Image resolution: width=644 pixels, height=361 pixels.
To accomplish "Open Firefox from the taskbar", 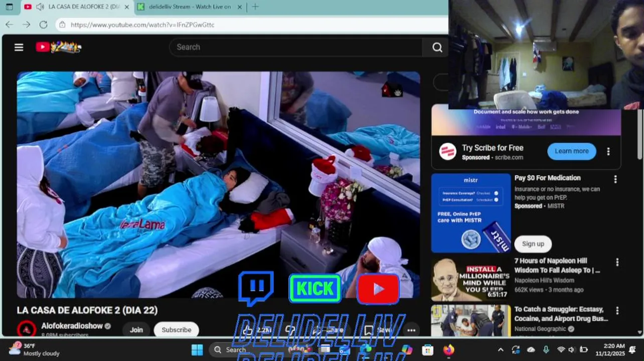I will [x=448, y=349].
